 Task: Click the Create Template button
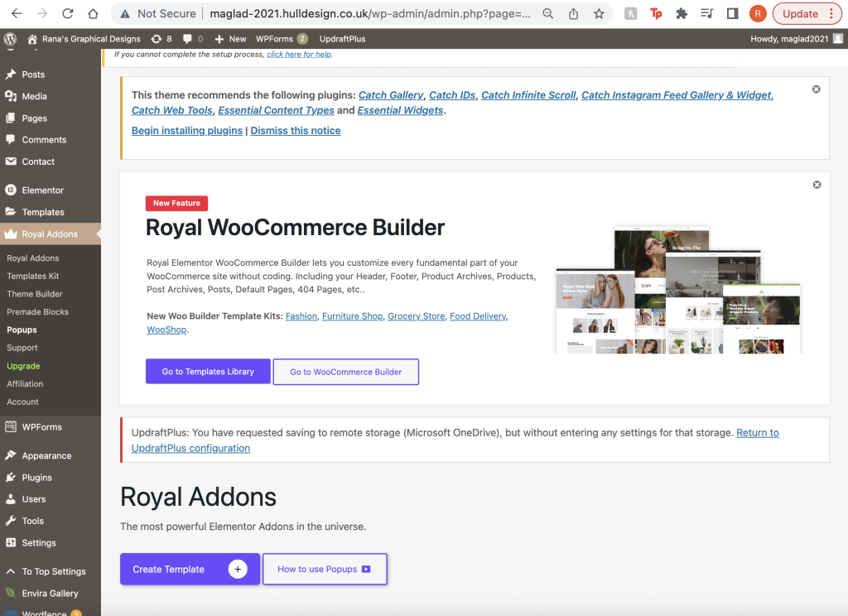click(190, 569)
